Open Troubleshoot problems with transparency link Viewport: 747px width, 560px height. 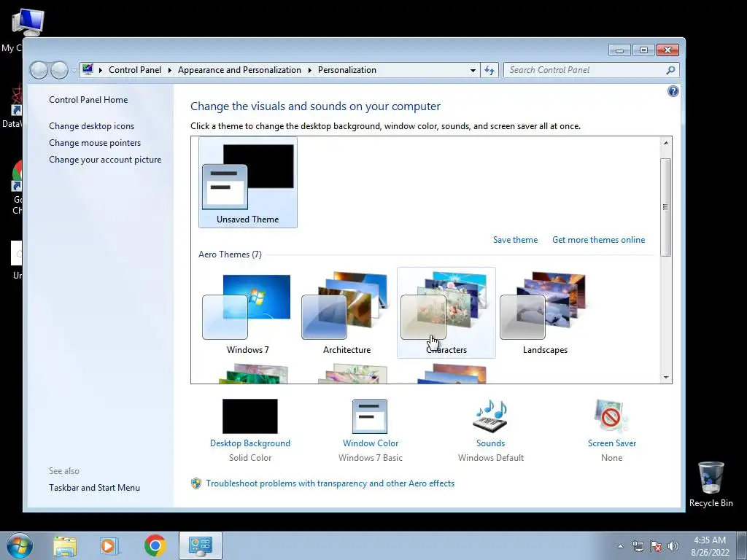click(330, 483)
